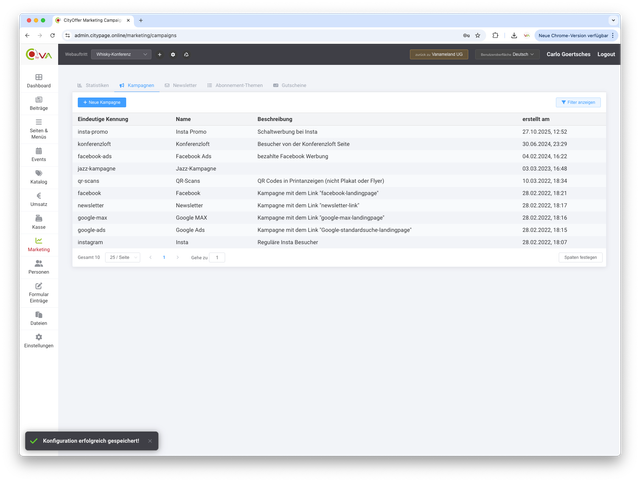The width and height of the screenshot is (640, 482).
Task: Open Einstellungen gear in sidebar
Action: click(x=38, y=340)
